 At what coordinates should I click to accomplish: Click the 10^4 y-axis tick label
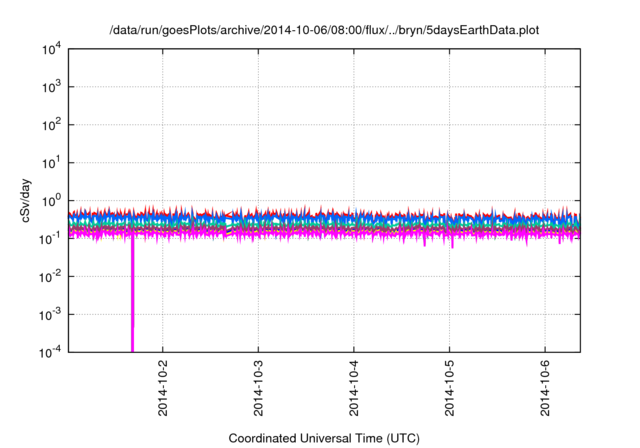51,50
